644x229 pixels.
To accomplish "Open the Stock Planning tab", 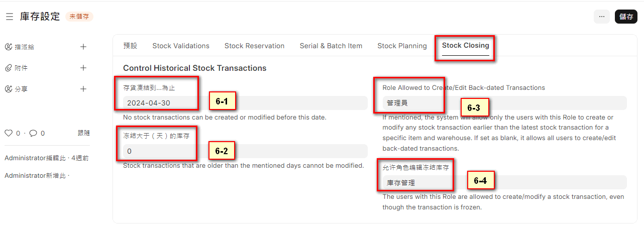I will 402,46.
